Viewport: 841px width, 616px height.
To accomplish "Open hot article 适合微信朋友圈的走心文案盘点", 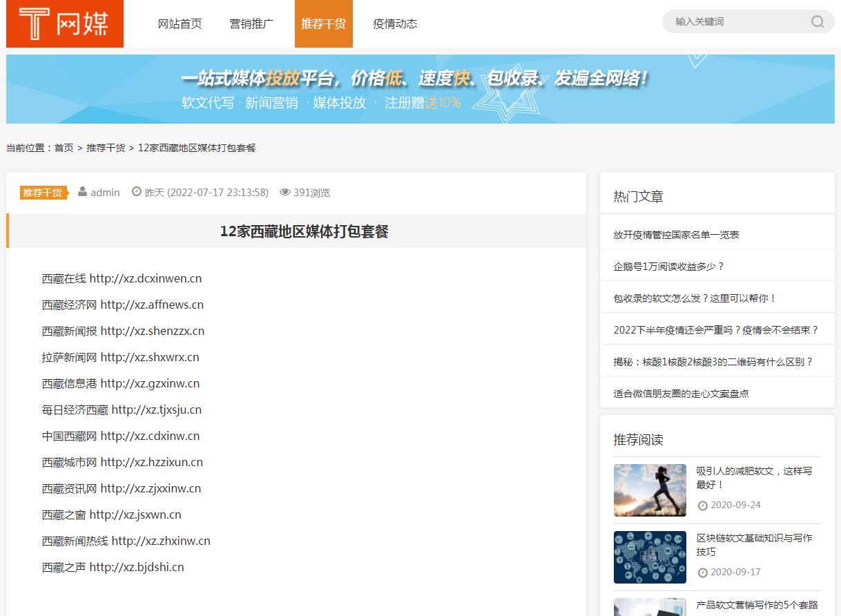I will pos(681,394).
